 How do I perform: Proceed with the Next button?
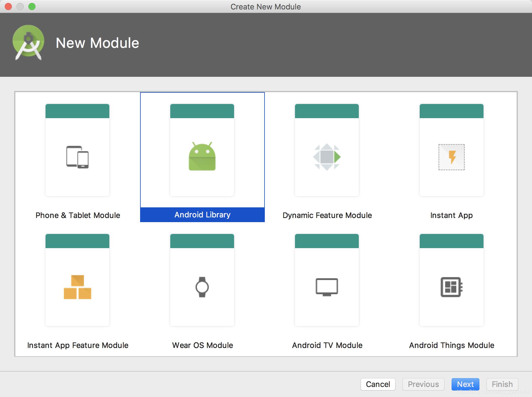pos(465,384)
